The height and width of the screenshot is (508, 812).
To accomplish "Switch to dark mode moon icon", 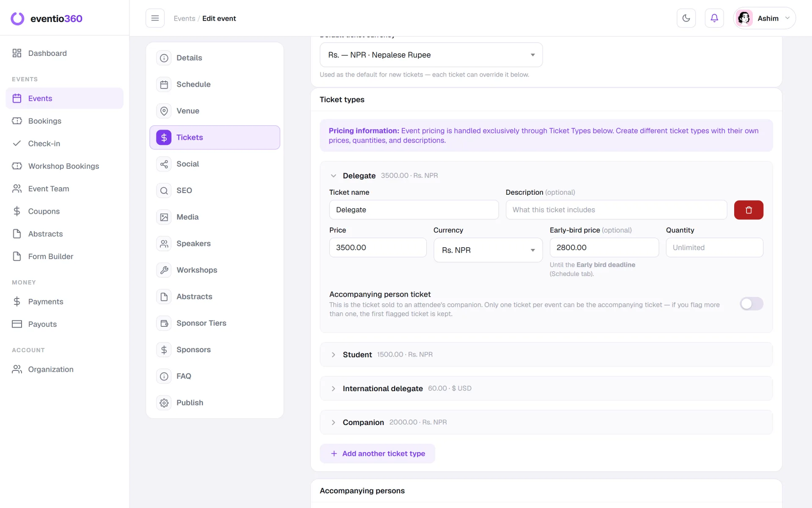I will coord(686,18).
